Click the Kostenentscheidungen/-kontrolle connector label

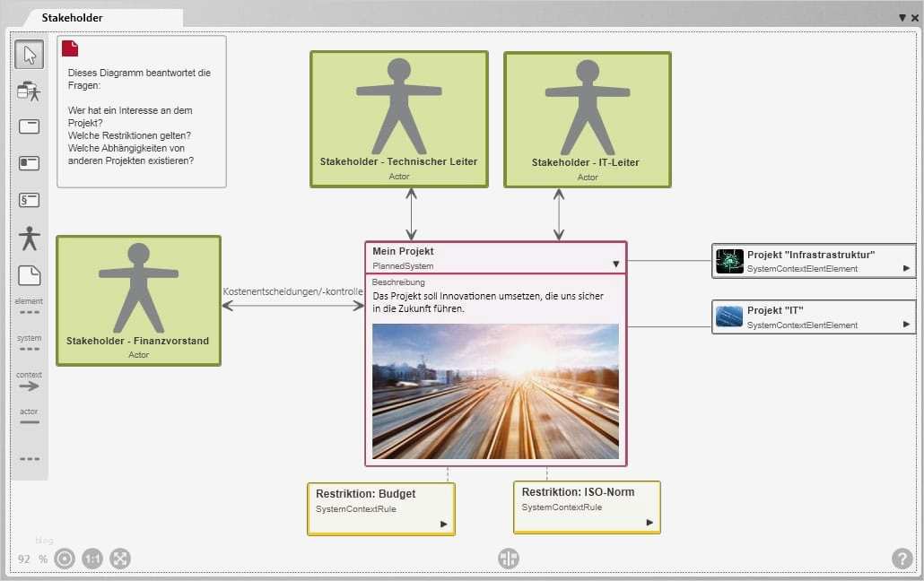tap(292, 291)
